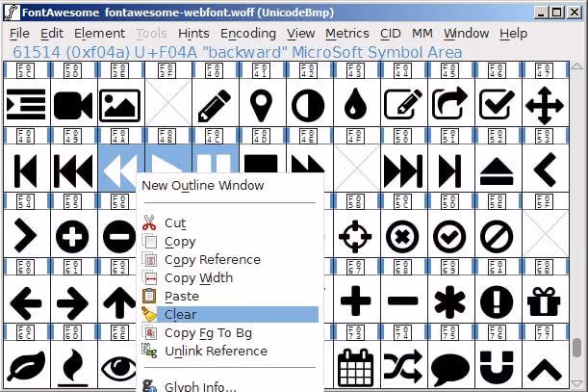Select the exclamation circle glyph
The height and width of the screenshot is (392, 588).
pos(497,302)
